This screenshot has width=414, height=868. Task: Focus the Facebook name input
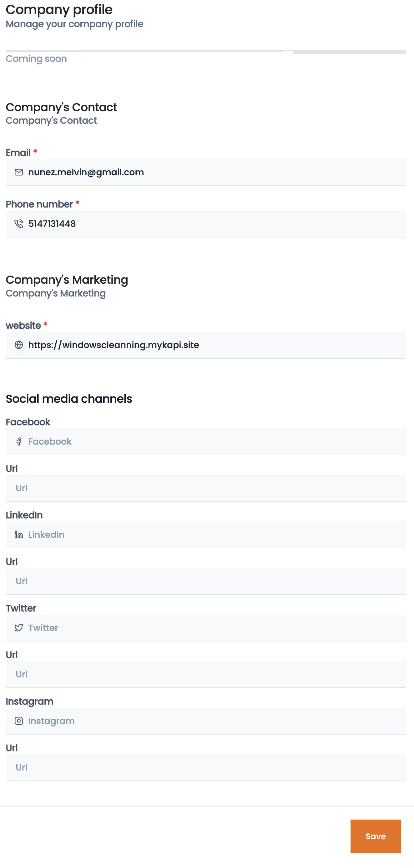206,441
